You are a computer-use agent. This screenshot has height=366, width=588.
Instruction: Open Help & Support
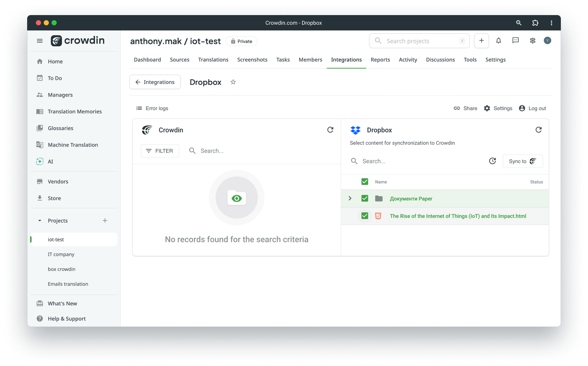coord(74,319)
